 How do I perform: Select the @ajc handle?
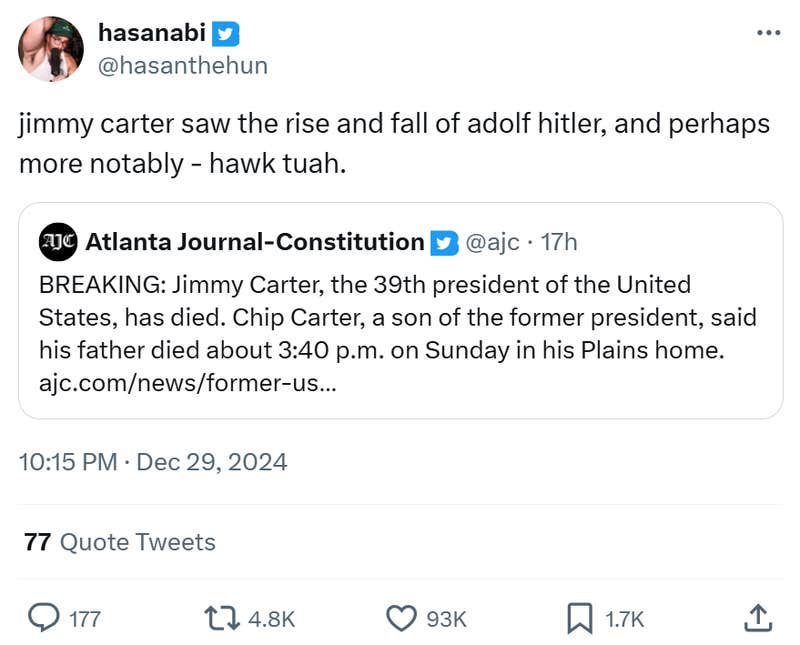point(490,241)
